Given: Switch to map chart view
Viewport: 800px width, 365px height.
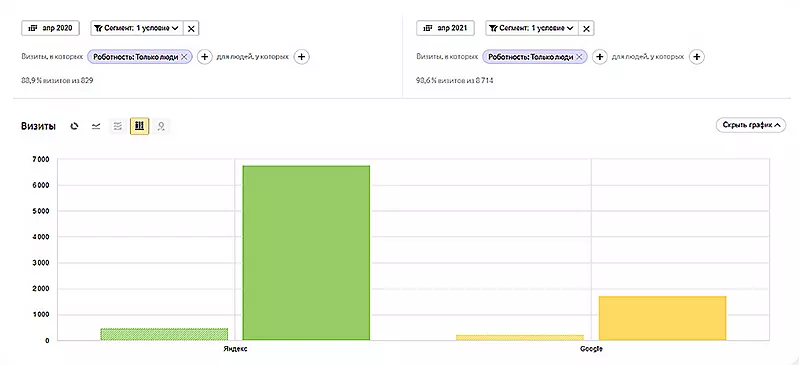Looking at the screenshot, I should pos(161,126).
